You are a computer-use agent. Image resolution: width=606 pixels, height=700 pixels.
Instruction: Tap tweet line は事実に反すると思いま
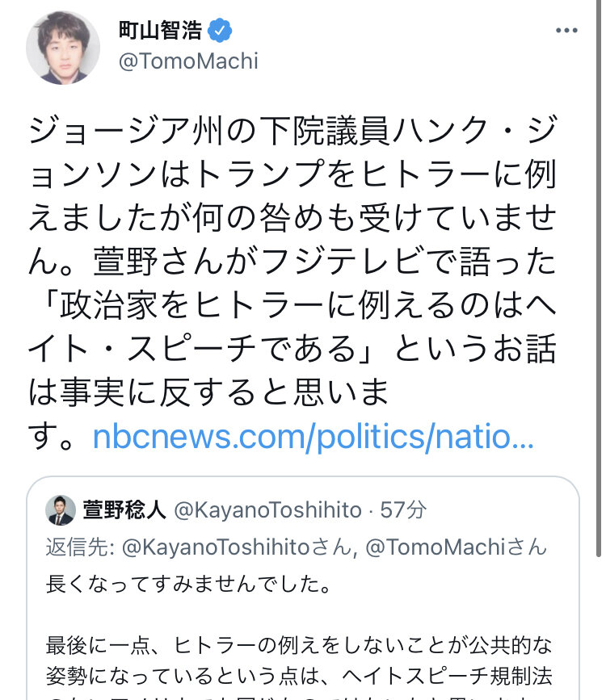click(x=208, y=392)
